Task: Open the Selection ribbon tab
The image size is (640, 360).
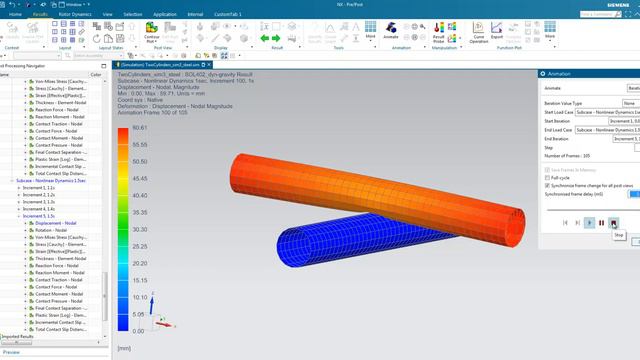Action: [133, 14]
